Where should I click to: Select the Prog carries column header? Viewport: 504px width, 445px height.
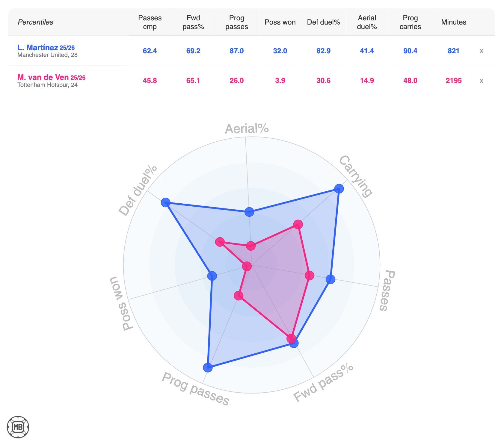(410, 22)
